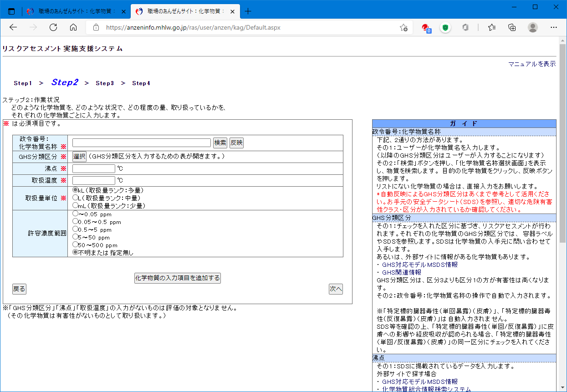The width and height of the screenshot is (567, 392).
Task: Open the マニュアルを表示 link
Action: pos(532,64)
